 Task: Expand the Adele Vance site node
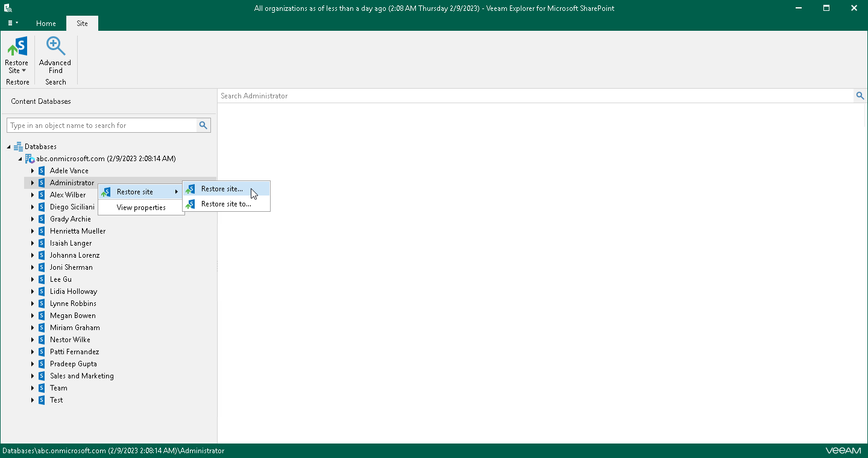(x=33, y=170)
